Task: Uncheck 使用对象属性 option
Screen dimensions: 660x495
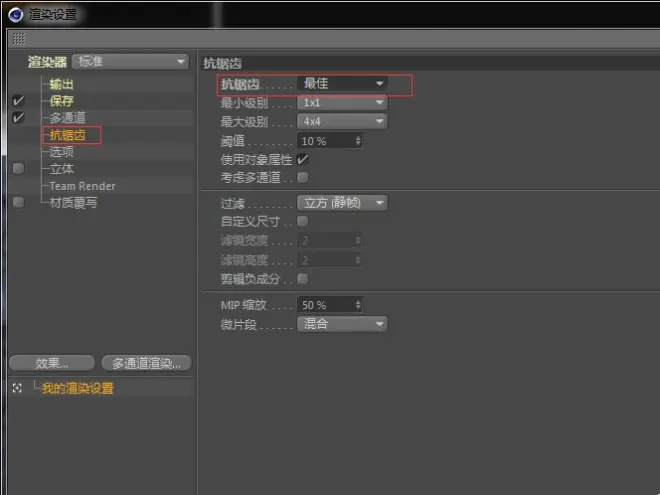Action: pos(302,160)
